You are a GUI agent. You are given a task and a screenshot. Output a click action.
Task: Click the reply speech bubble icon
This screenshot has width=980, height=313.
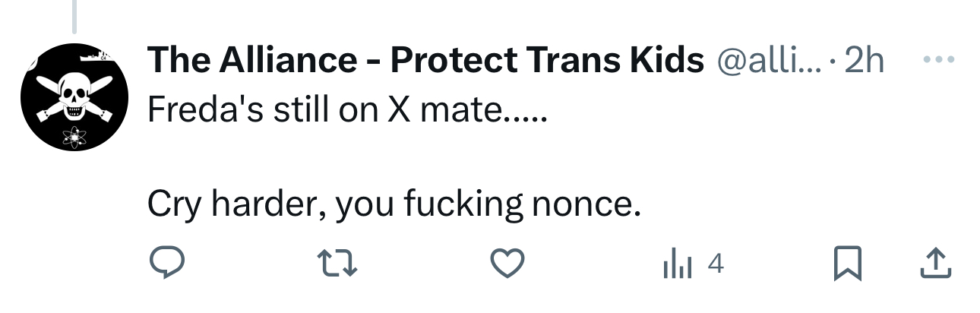click(x=166, y=263)
